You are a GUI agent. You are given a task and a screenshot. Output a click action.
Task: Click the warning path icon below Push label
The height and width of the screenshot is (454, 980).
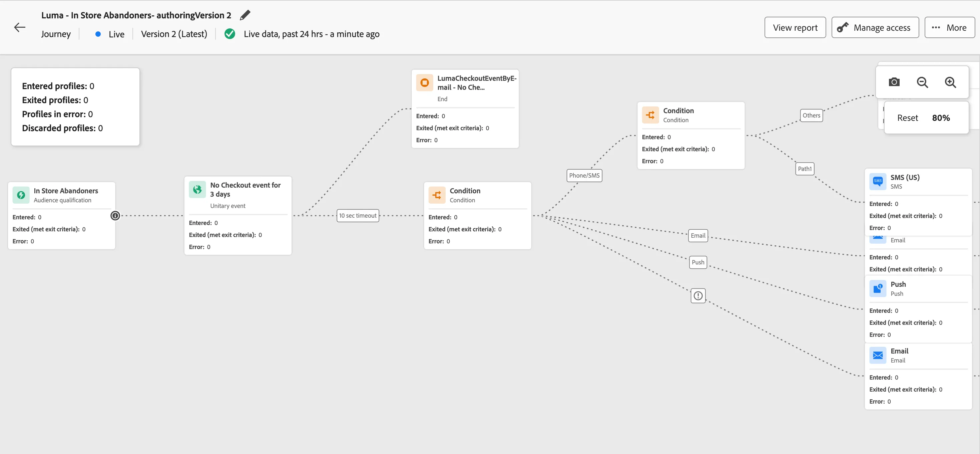(698, 295)
